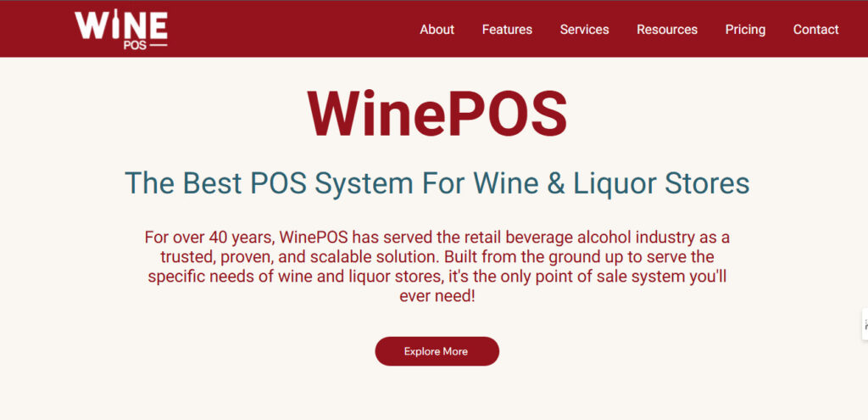Screen dimensions: 868x420
Task: Open the Resources menu
Action: (x=667, y=30)
